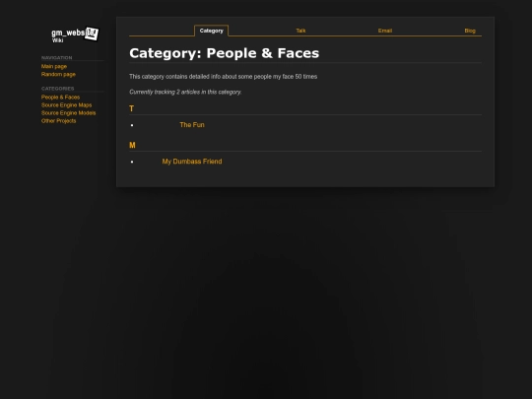Open Other Projects category
The image size is (532, 399).
pyautogui.click(x=59, y=121)
